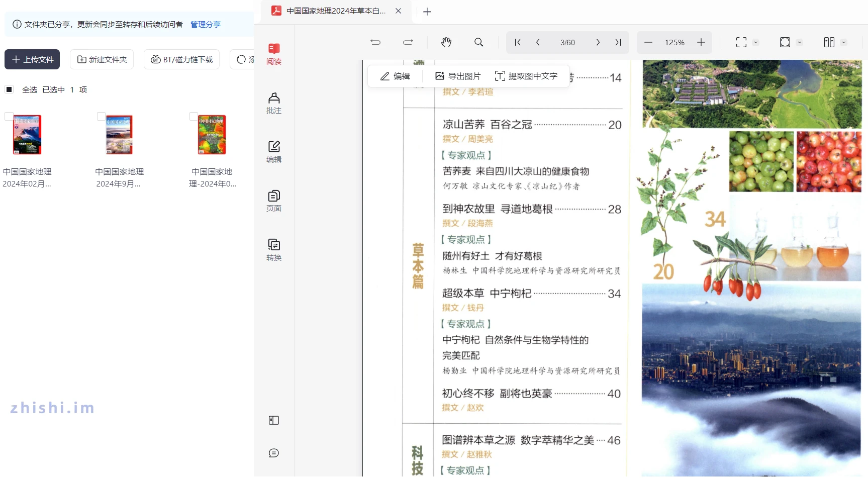This screenshot has height=478, width=868.
Task: Open the 转换 convert tab
Action: coord(274,250)
